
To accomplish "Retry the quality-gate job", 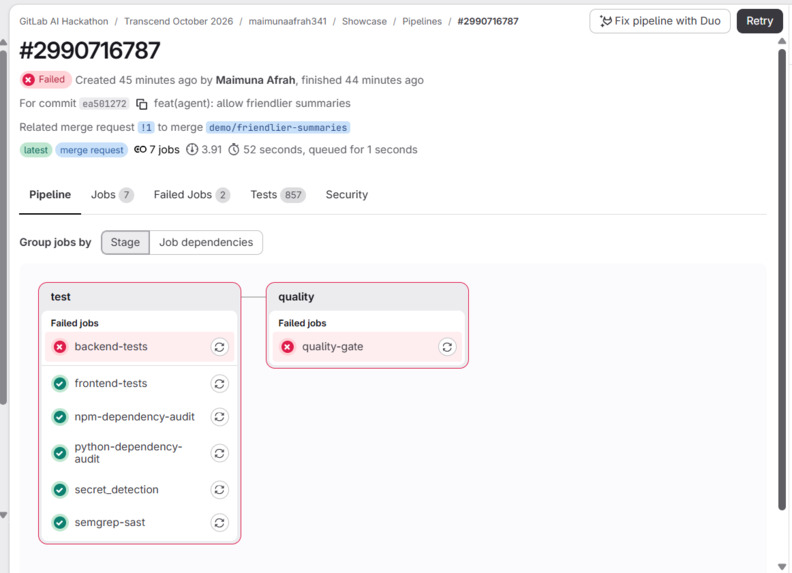I will pos(447,347).
